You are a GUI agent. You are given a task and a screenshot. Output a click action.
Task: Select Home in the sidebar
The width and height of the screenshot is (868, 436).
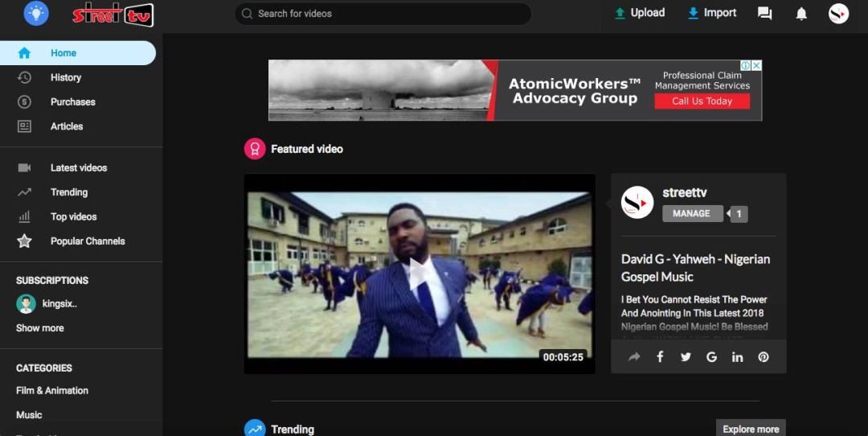(x=63, y=53)
